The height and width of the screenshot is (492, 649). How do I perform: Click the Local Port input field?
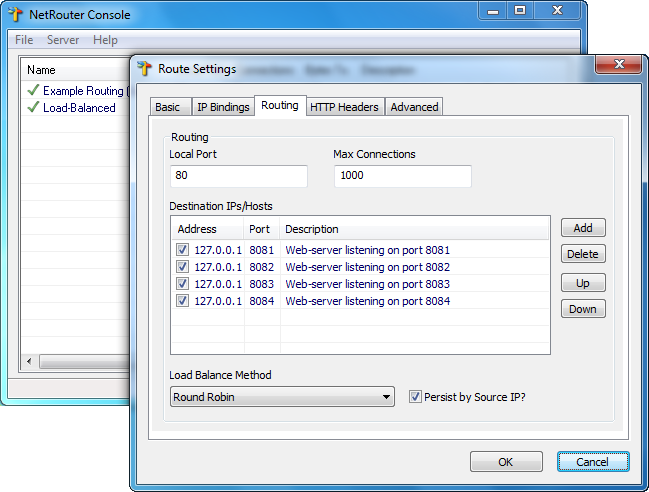[239, 176]
